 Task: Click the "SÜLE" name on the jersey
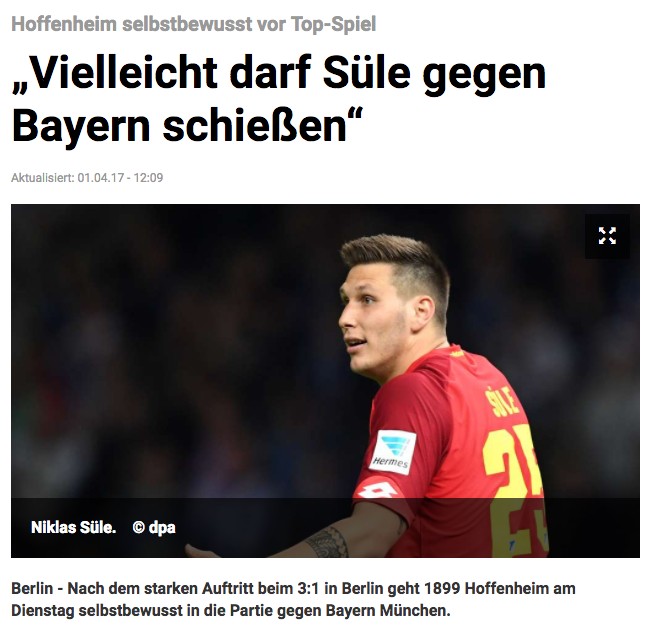501,401
